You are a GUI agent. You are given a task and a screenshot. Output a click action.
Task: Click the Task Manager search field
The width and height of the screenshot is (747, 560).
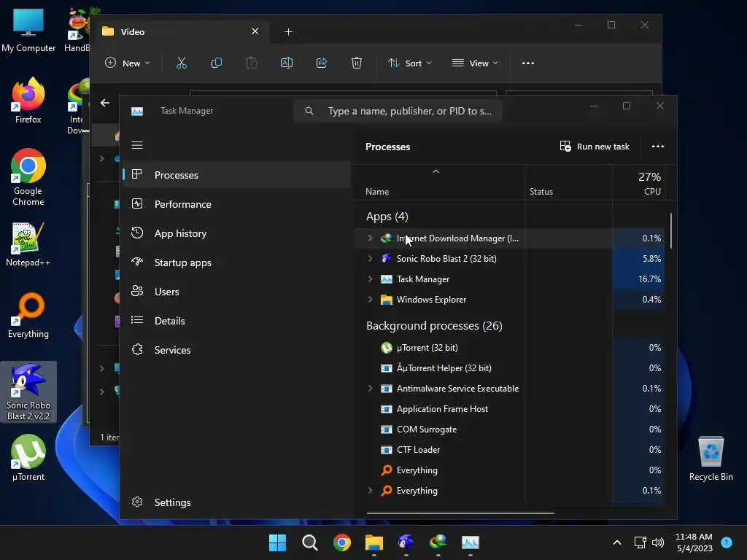click(x=398, y=111)
